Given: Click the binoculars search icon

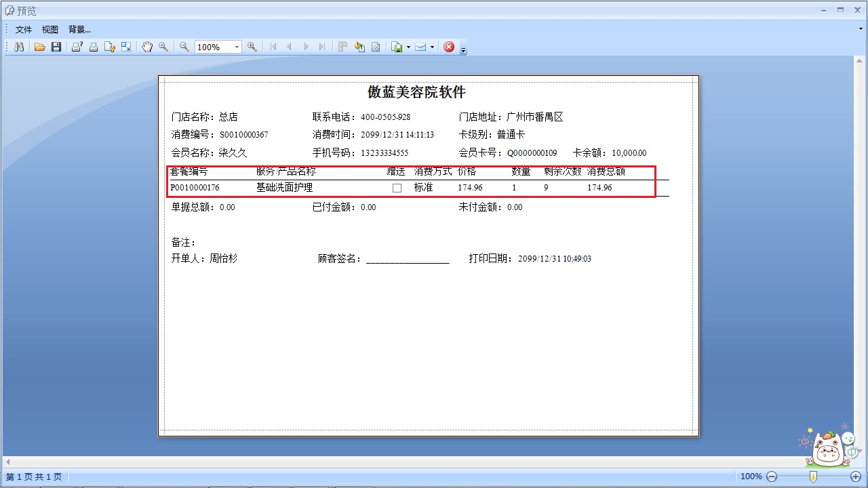Looking at the screenshot, I should pyautogui.click(x=19, y=47).
